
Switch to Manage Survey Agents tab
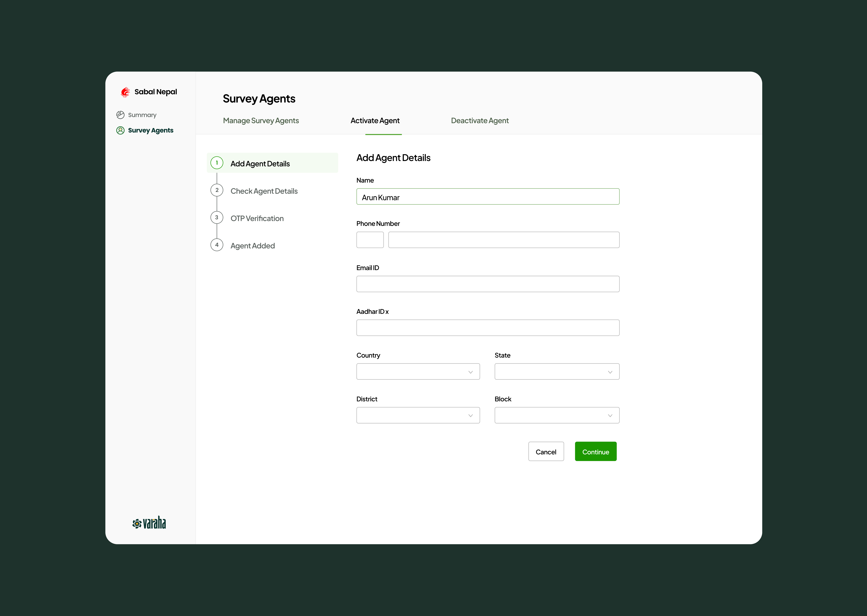click(261, 121)
